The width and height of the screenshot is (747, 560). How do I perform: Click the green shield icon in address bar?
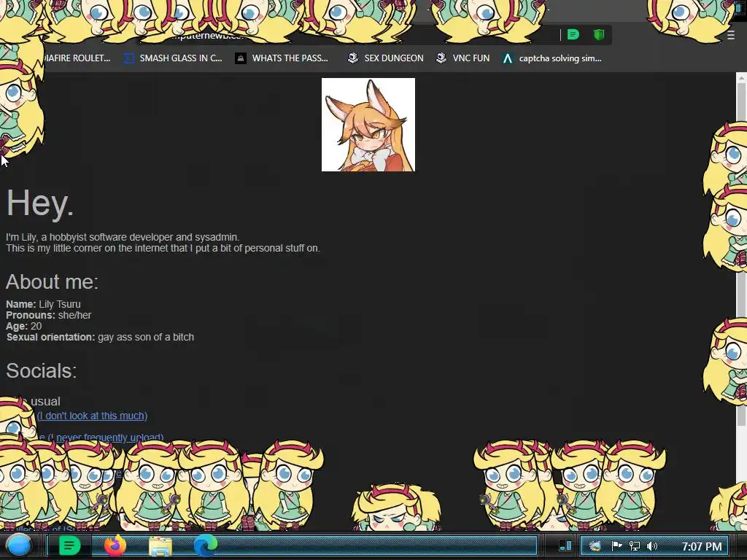(x=599, y=34)
